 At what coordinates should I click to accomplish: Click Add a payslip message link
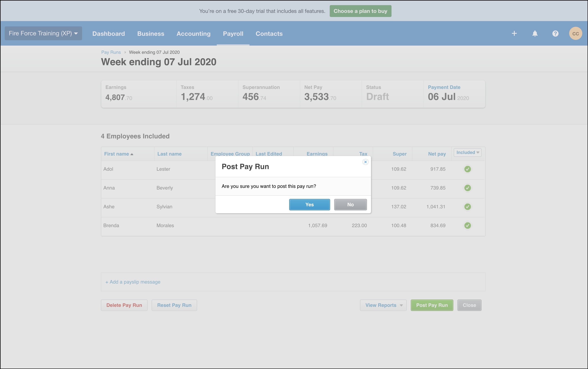pyautogui.click(x=133, y=282)
